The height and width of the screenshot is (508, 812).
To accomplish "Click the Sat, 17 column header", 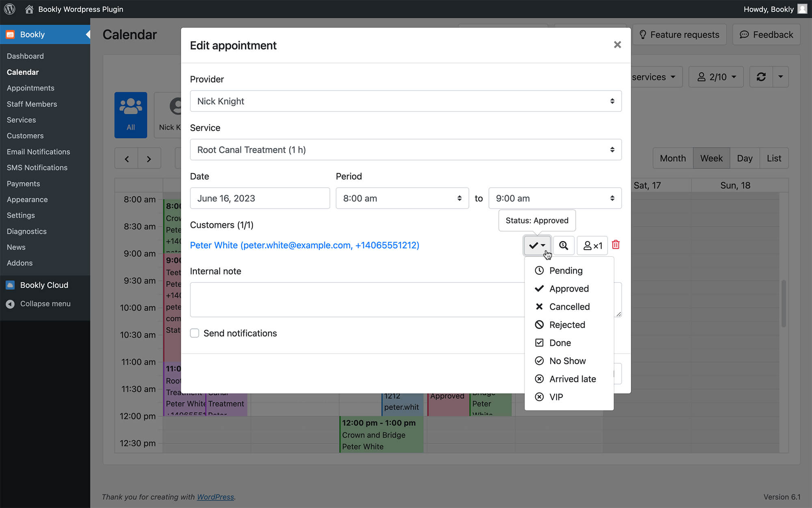I will (647, 185).
